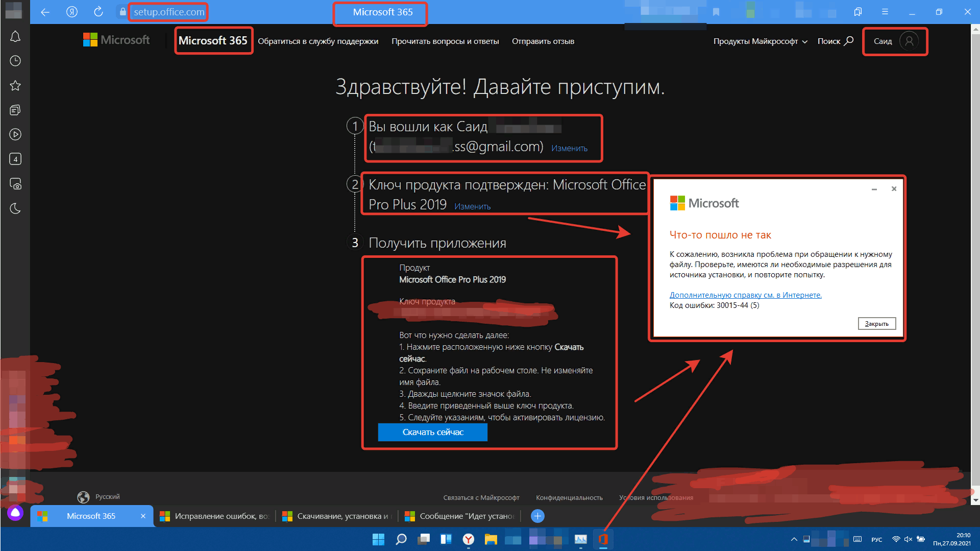Click 'Изменить' next to account email

[569, 148]
